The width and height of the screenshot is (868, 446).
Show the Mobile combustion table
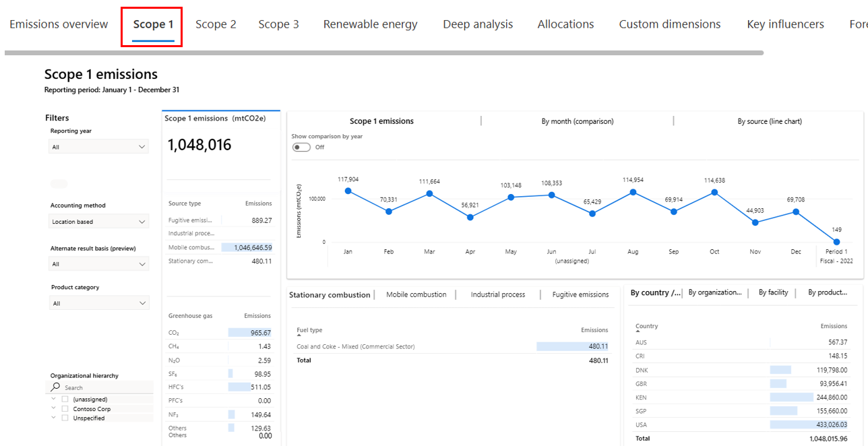tap(416, 294)
